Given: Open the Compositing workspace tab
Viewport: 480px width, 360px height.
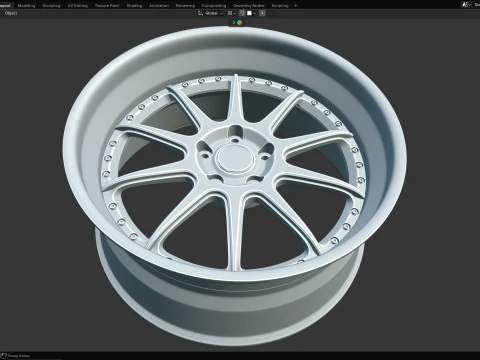Looking at the screenshot, I should (x=214, y=5).
